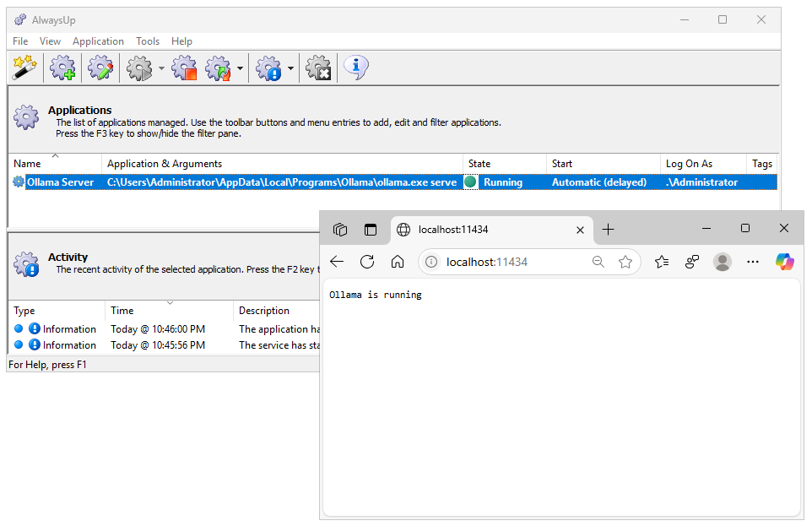812x526 pixels.
Task: Open browser Settings and more menu
Action: (753, 263)
